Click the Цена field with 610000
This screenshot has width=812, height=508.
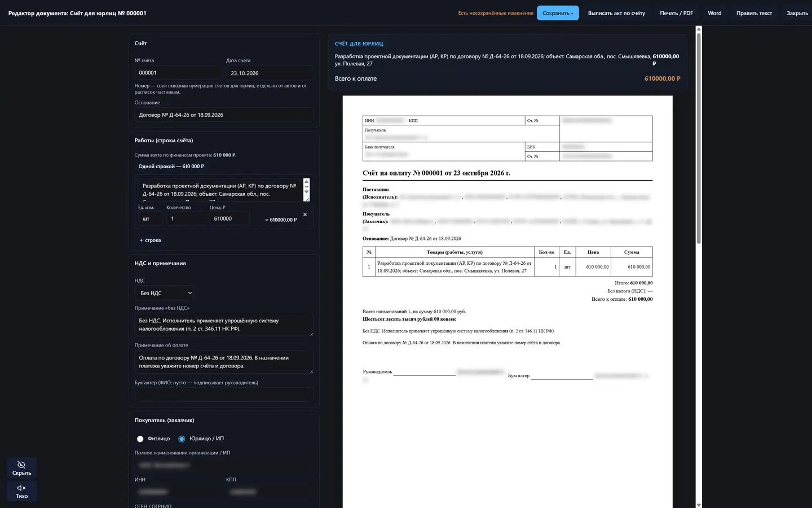coord(230,219)
